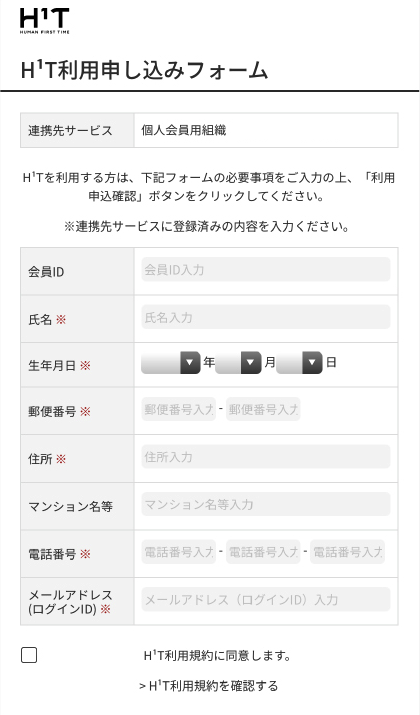Screen dimensions: 420x715
Task: Focus the マンション名等入力 field
Action: [266, 504]
